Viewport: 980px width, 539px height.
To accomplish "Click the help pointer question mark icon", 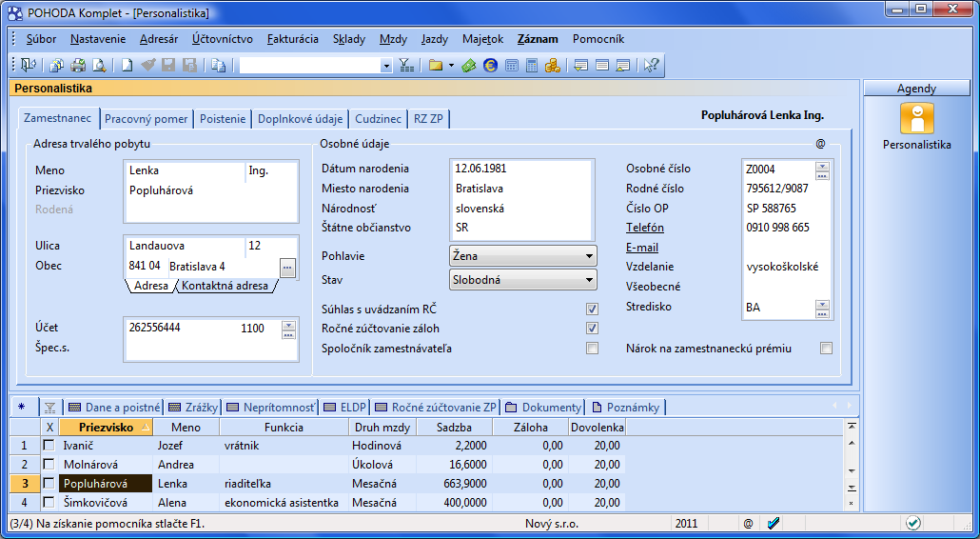I will point(651,65).
